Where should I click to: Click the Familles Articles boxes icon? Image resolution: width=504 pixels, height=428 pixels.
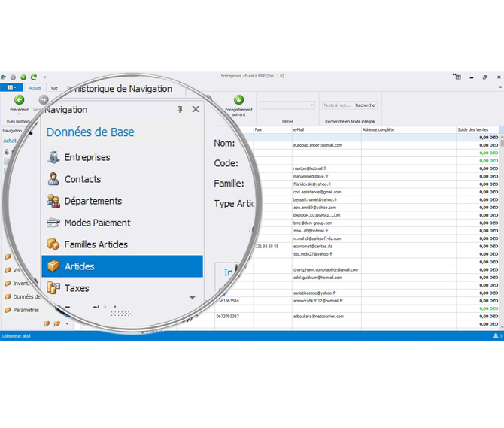(53, 244)
